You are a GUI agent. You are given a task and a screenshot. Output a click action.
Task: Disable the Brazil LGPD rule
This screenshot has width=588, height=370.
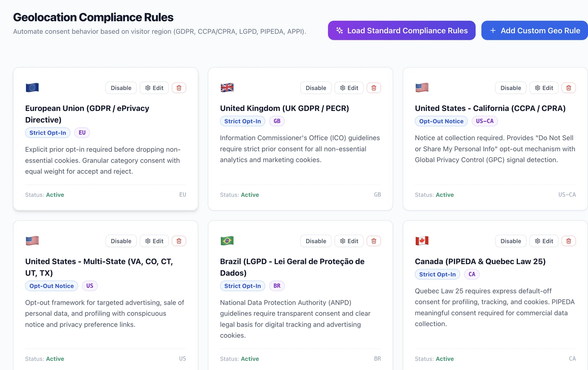coord(316,241)
